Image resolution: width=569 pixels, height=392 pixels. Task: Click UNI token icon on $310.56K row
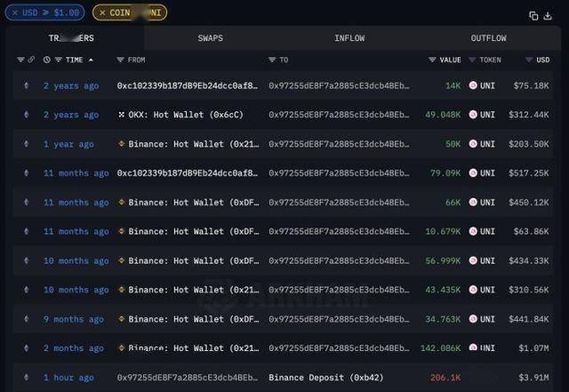[x=473, y=290]
